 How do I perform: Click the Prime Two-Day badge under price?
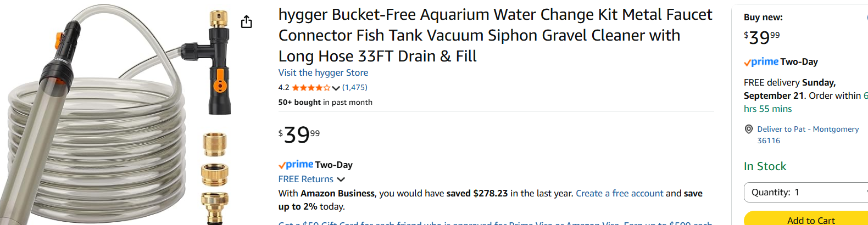[315, 165]
